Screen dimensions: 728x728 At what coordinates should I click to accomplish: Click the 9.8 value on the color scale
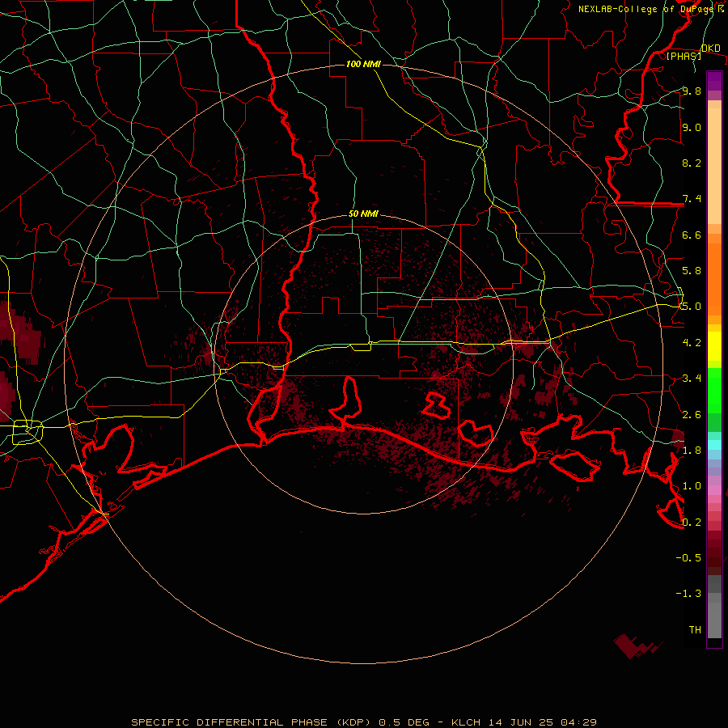692,91
